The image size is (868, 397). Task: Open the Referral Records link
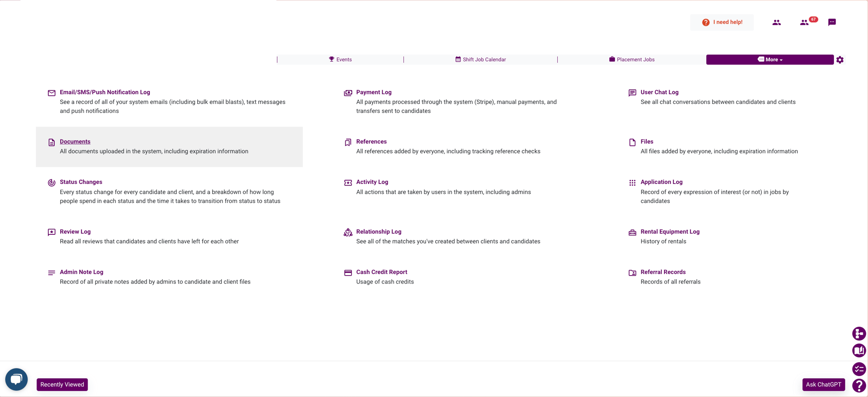pyautogui.click(x=663, y=272)
